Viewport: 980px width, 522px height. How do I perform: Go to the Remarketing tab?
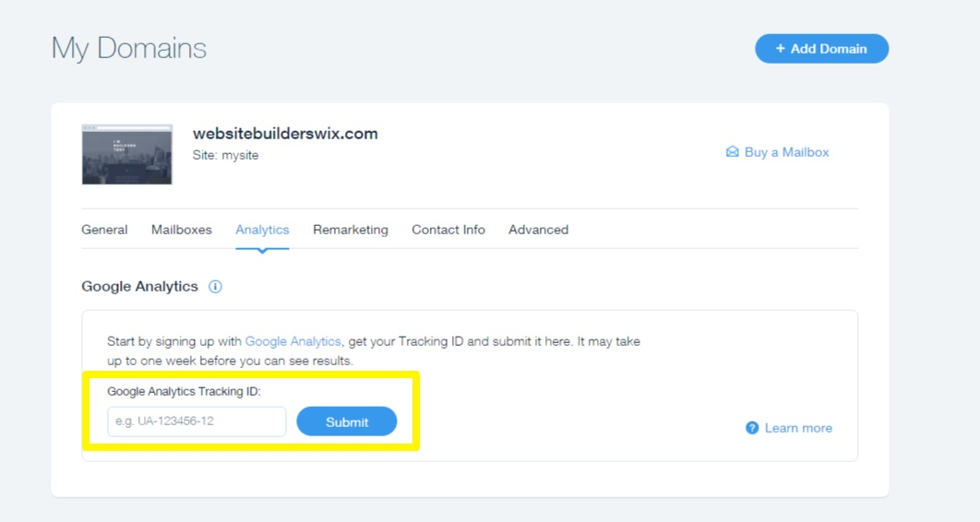point(350,230)
